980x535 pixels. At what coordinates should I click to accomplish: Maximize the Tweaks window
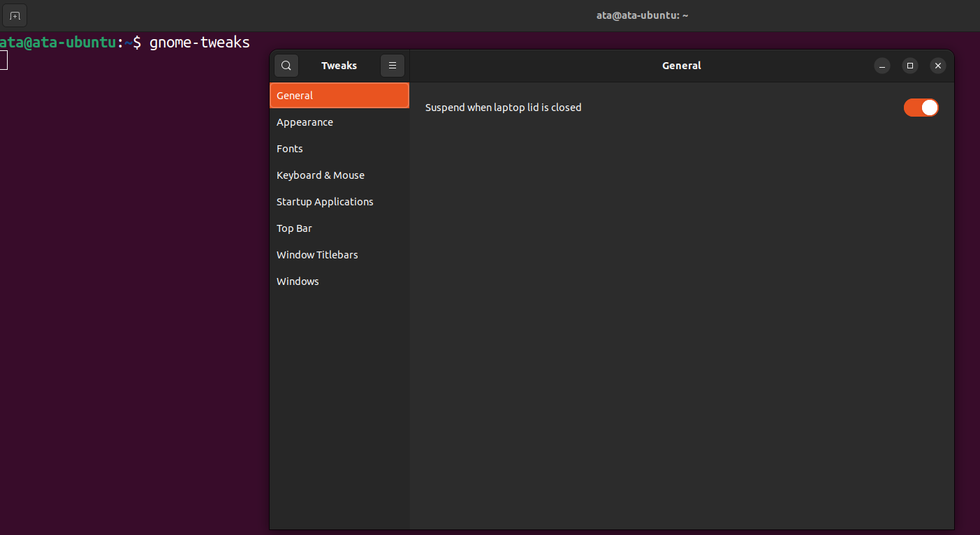[x=910, y=66]
